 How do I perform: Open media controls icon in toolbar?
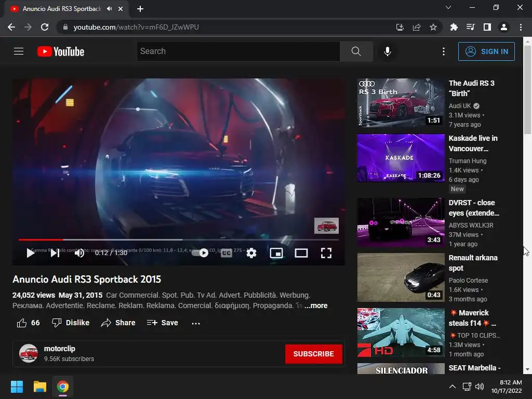point(470,27)
